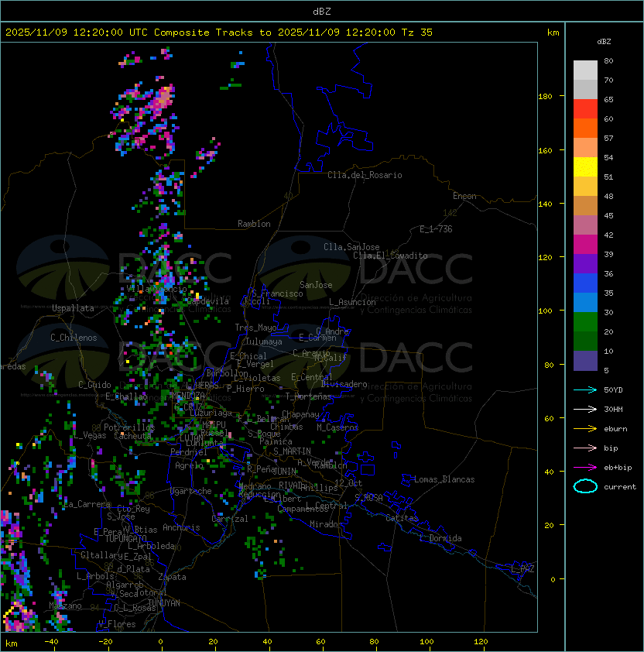Pick the red 60–65 dBZ swatch
The height and width of the screenshot is (652, 644).
[x=585, y=109]
